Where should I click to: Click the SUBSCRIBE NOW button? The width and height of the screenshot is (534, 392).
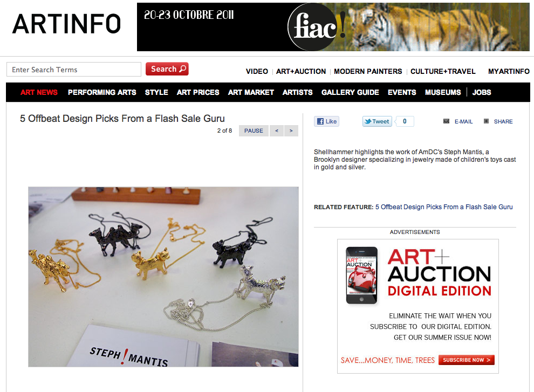[466, 360]
